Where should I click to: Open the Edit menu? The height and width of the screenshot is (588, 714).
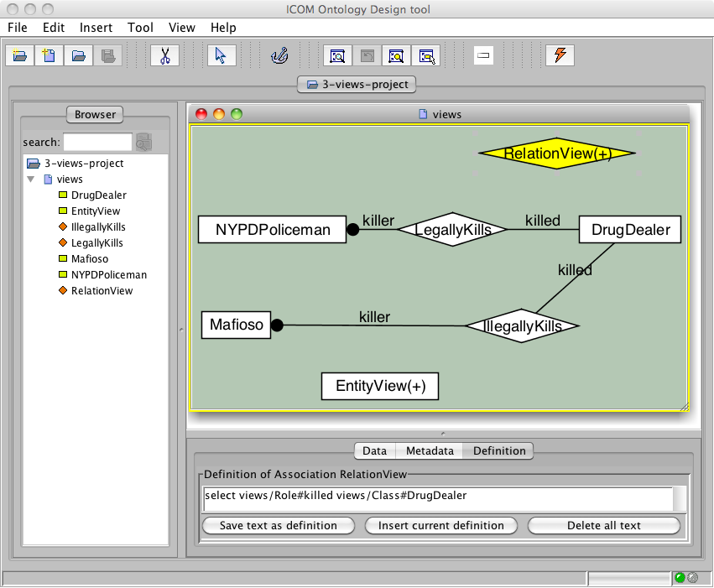(x=54, y=28)
